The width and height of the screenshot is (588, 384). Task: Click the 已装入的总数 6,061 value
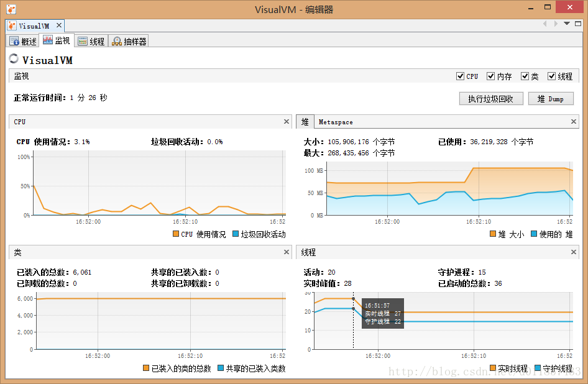point(82,272)
